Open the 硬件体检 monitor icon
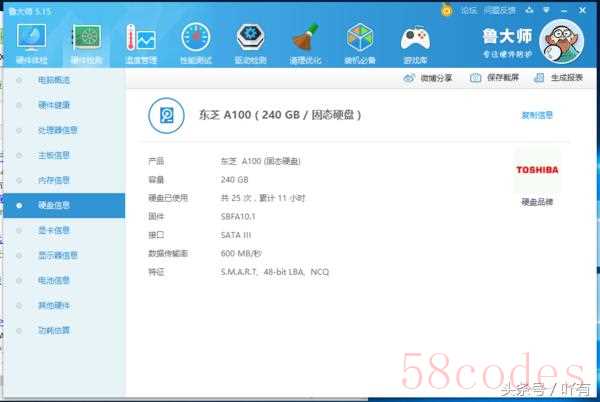Image resolution: width=600 pixels, height=402 pixels. point(31,37)
